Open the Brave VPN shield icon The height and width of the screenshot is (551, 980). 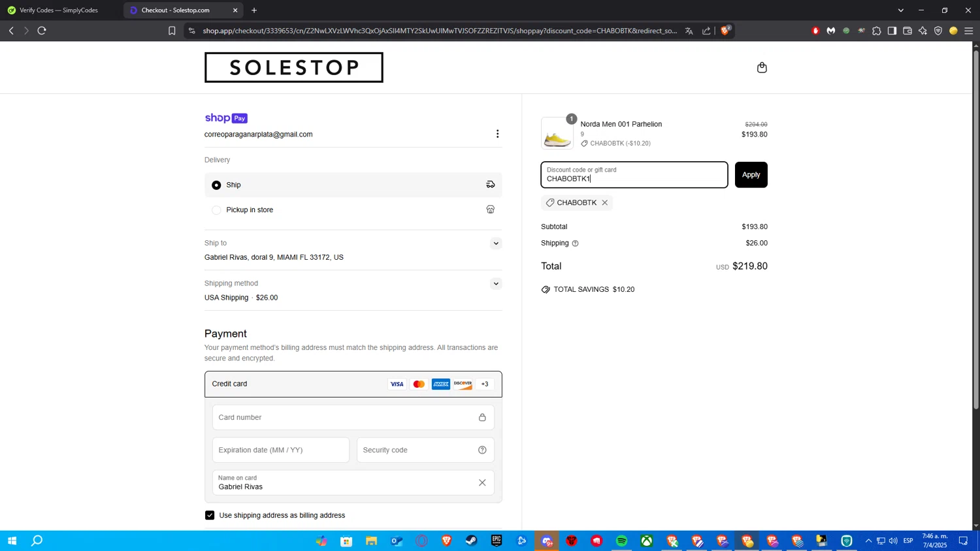pyautogui.click(x=938, y=31)
